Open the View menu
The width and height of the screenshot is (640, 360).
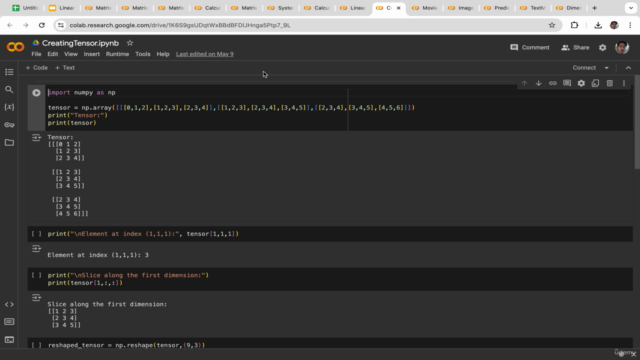click(x=71, y=54)
